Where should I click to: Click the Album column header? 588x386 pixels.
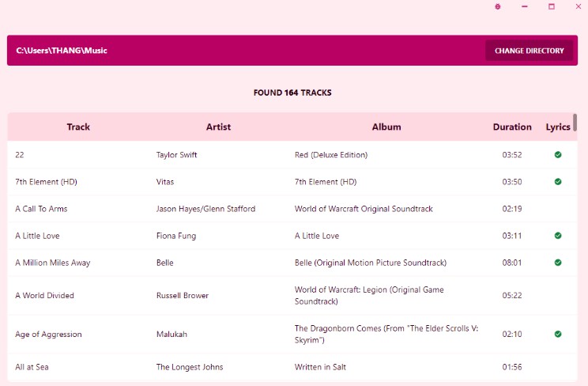386,127
